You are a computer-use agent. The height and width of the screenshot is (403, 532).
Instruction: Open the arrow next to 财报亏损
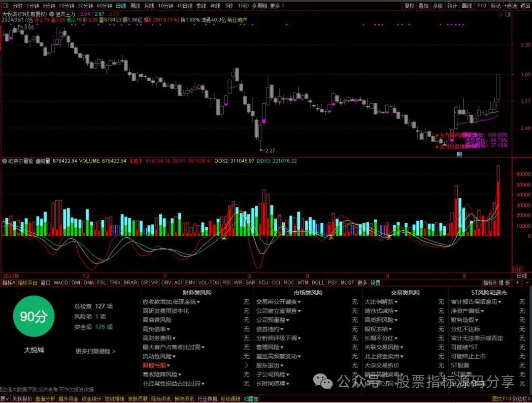247,366
